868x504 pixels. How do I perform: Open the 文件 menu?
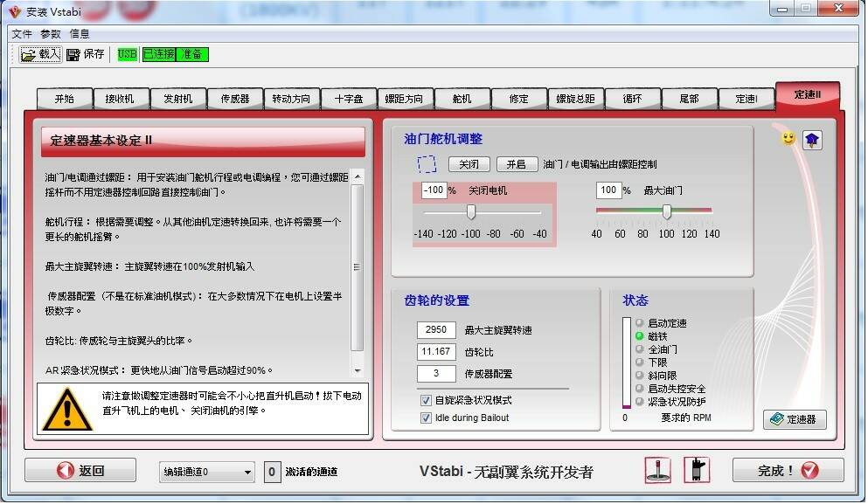pyautogui.click(x=22, y=34)
